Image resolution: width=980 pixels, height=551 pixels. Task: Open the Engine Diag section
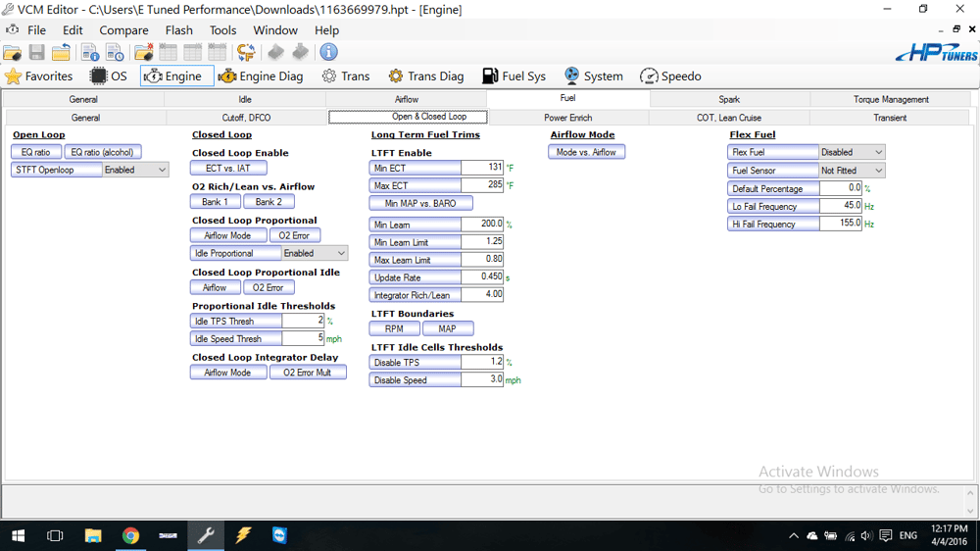click(x=261, y=76)
